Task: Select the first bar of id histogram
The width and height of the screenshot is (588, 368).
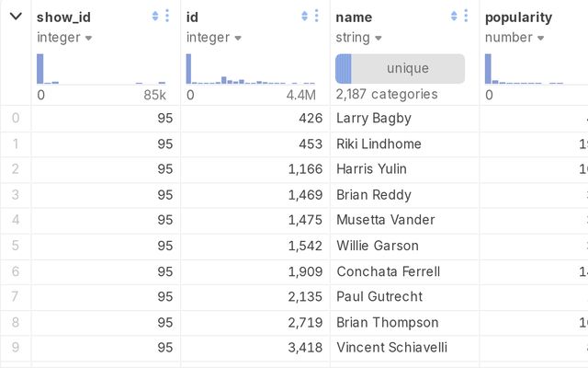Action: pyautogui.click(x=189, y=69)
